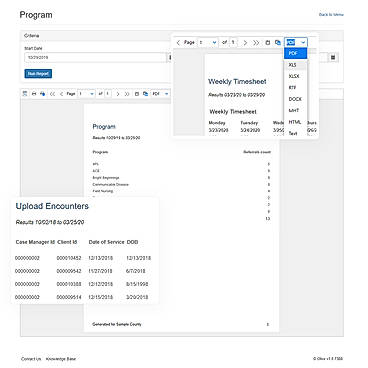The width and height of the screenshot is (368, 368).
Task: Open the Knowledge Base footer link
Action: (61, 359)
